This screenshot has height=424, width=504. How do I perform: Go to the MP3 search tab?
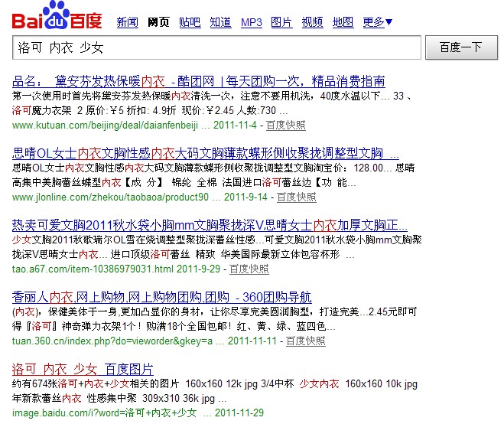coord(252,22)
